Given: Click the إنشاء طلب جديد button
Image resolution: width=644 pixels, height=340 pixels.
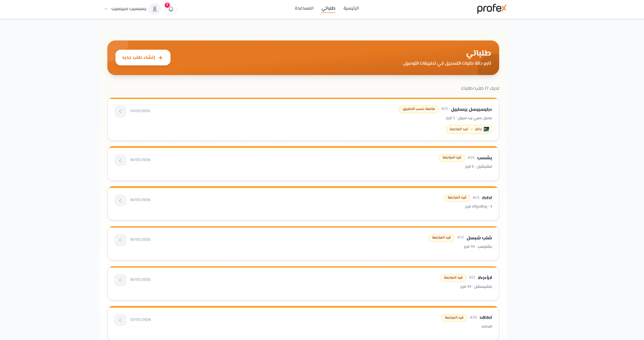Looking at the screenshot, I should 143,58.
